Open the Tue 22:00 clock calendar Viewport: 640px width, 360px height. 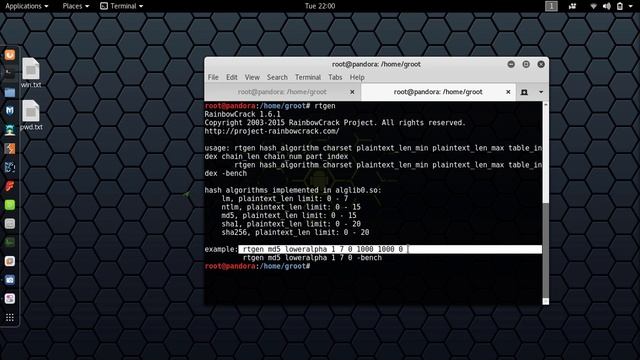(x=320, y=6)
